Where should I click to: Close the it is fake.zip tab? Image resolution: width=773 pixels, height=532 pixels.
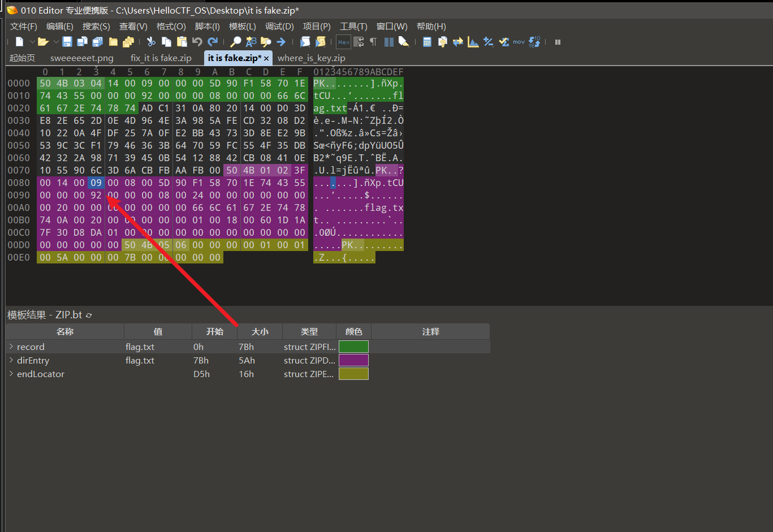[266, 58]
